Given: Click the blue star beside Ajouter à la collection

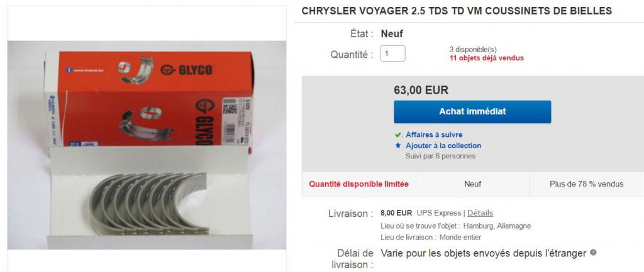Looking at the screenshot, I should tap(397, 145).
